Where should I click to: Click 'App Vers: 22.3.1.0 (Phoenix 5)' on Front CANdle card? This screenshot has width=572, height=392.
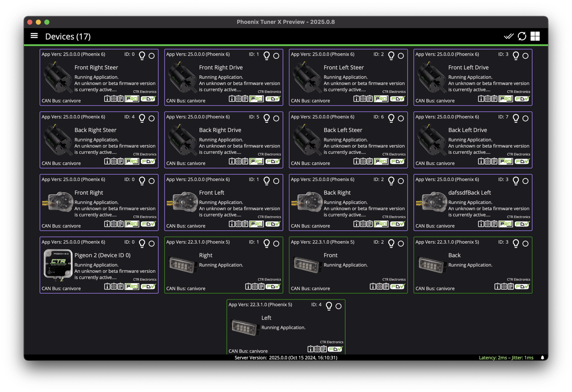pyautogui.click(x=322, y=242)
